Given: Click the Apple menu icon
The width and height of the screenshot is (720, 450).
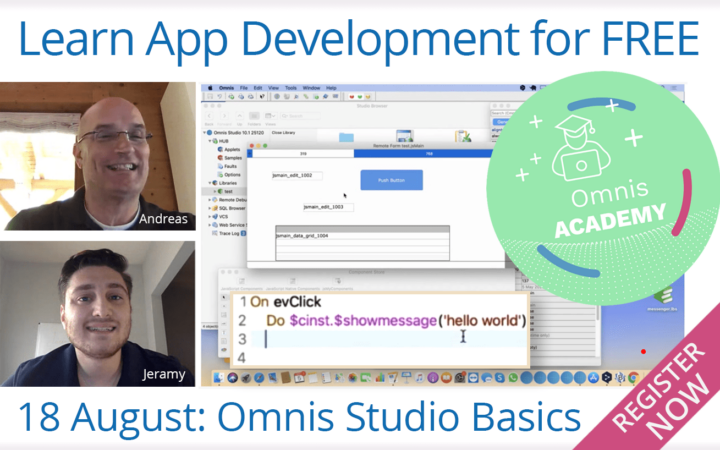Looking at the screenshot, I should coord(212,88).
